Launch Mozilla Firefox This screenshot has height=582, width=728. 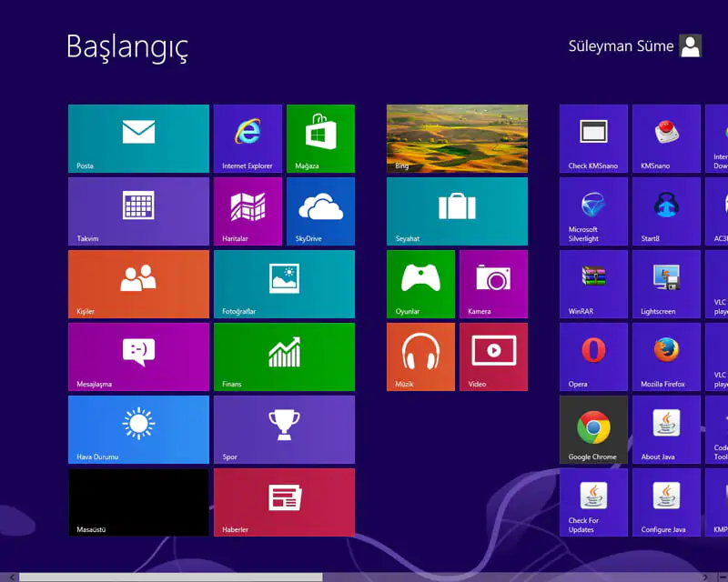(x=665, y=356)
